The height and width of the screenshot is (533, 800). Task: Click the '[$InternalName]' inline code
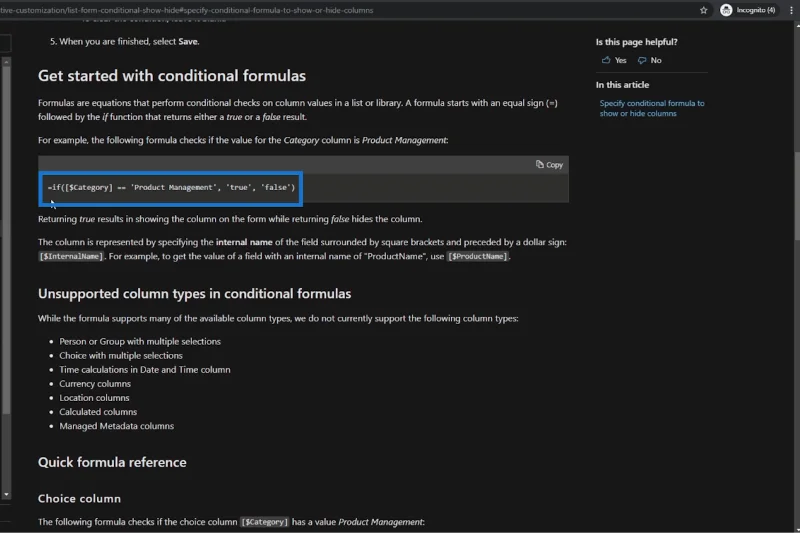click(71, 256)
